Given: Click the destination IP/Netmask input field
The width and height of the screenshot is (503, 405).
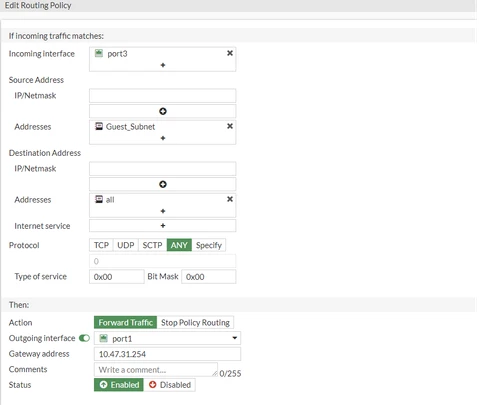Looking at the screenshot, I should pyautogui.click(x=163, y=169).
